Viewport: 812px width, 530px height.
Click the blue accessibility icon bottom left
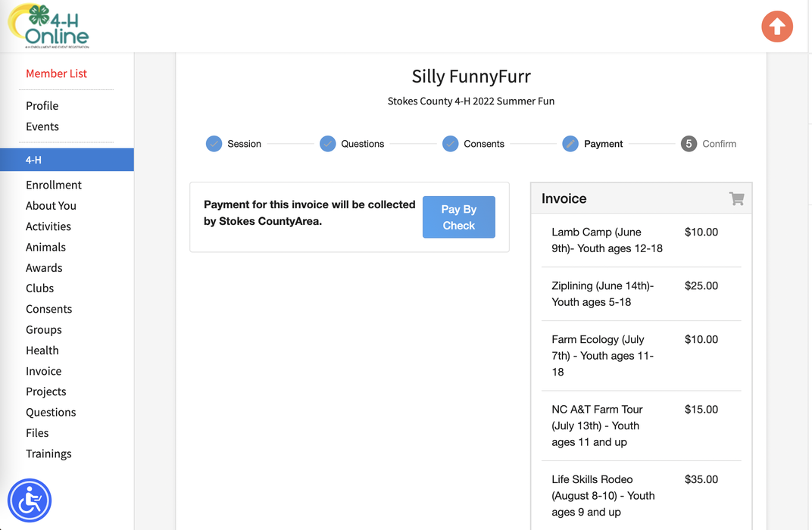[x=30, y=500]
